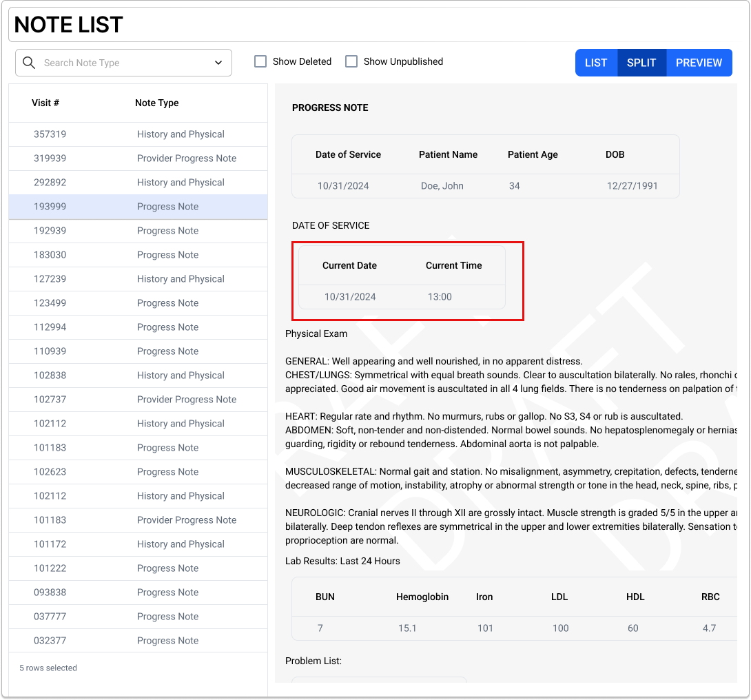Enable the Show Deleted checkbox
This screenshot has width=751, height=700.
260,61
